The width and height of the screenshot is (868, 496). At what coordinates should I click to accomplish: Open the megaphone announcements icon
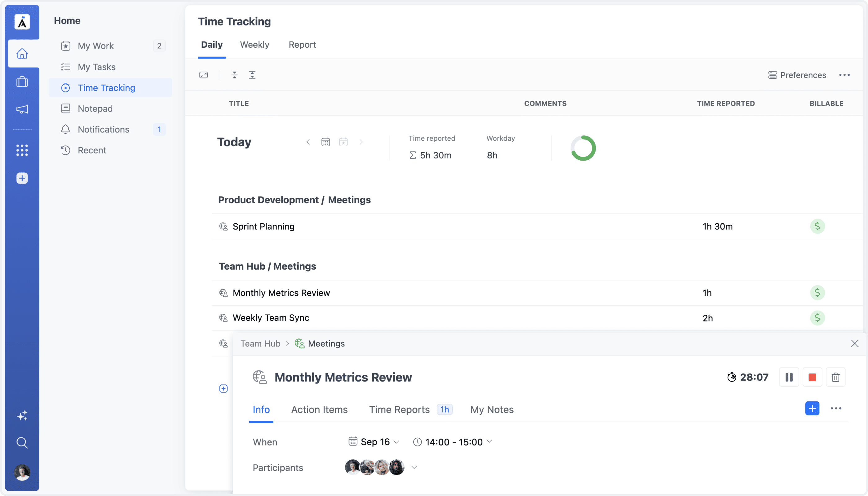pos(22,109)
